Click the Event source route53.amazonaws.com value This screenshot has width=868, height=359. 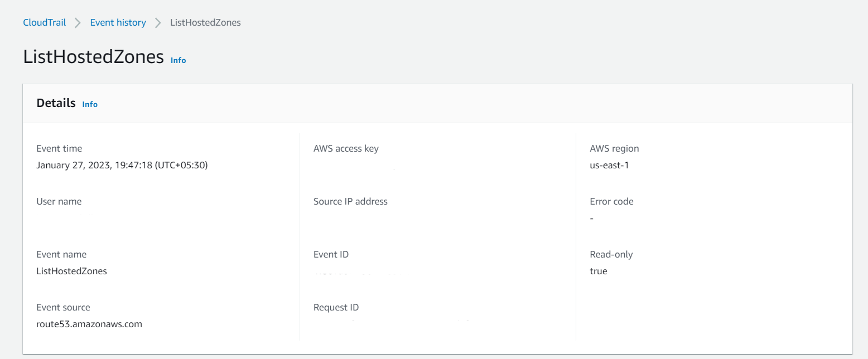[x=89, y=324]
